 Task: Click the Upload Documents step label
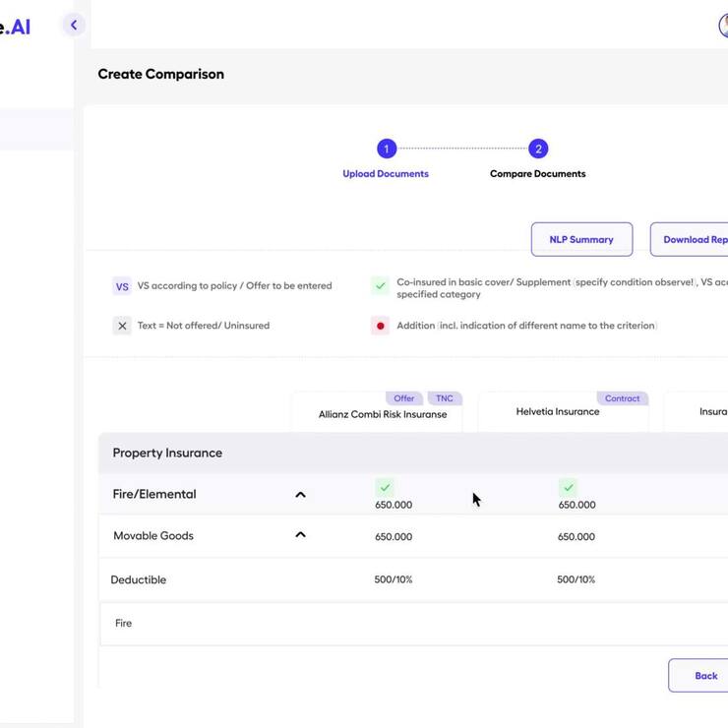point(386,174)
